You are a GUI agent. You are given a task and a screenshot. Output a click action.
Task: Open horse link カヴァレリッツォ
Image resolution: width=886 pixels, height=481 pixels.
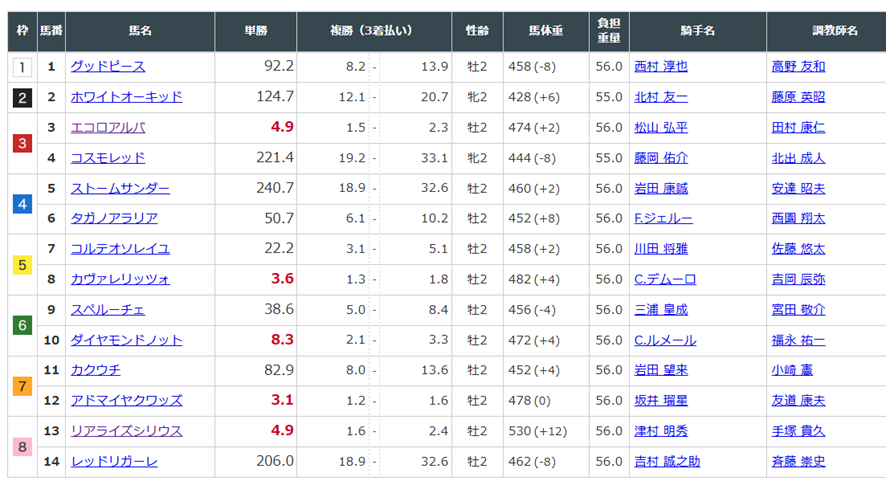click(x=120, y=279)
